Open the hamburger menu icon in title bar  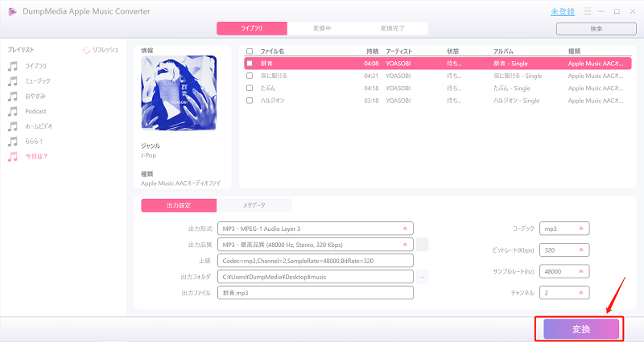pos(588,11)
